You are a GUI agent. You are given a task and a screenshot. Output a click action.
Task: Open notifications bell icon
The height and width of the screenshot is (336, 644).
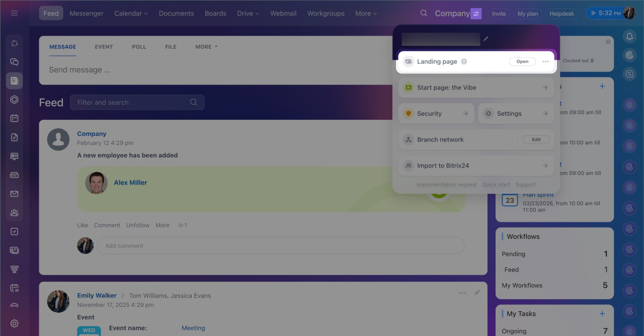tap(629, 36)
